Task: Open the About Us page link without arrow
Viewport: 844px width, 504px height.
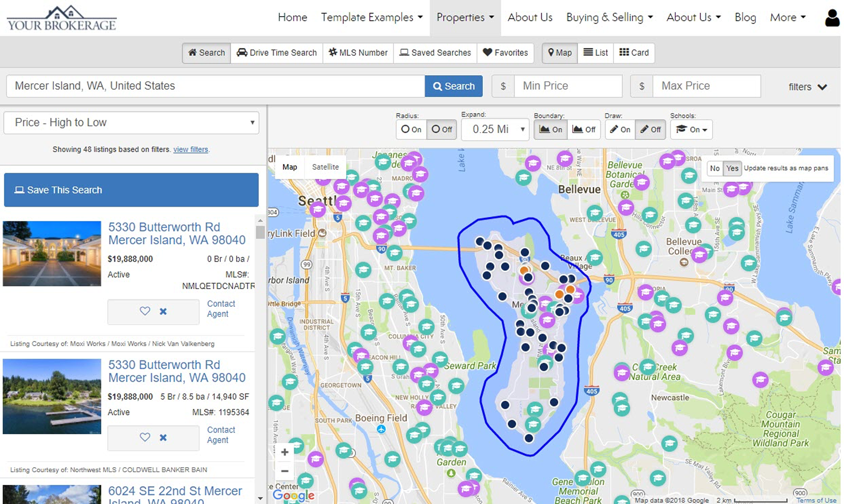Action: (530, 17)
